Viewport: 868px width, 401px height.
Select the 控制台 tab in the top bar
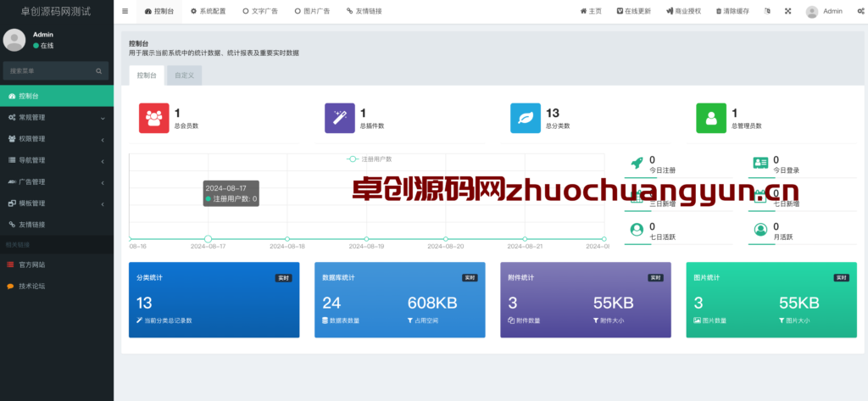159,11
